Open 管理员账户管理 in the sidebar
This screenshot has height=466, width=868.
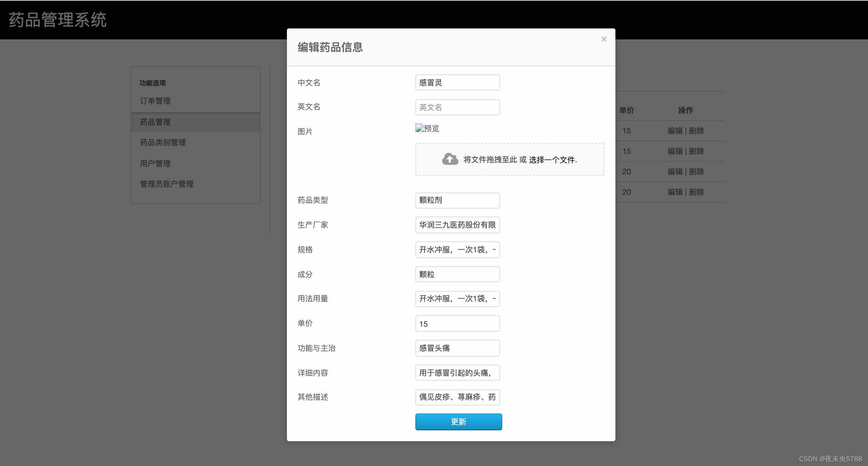click(x=167, y=184)
